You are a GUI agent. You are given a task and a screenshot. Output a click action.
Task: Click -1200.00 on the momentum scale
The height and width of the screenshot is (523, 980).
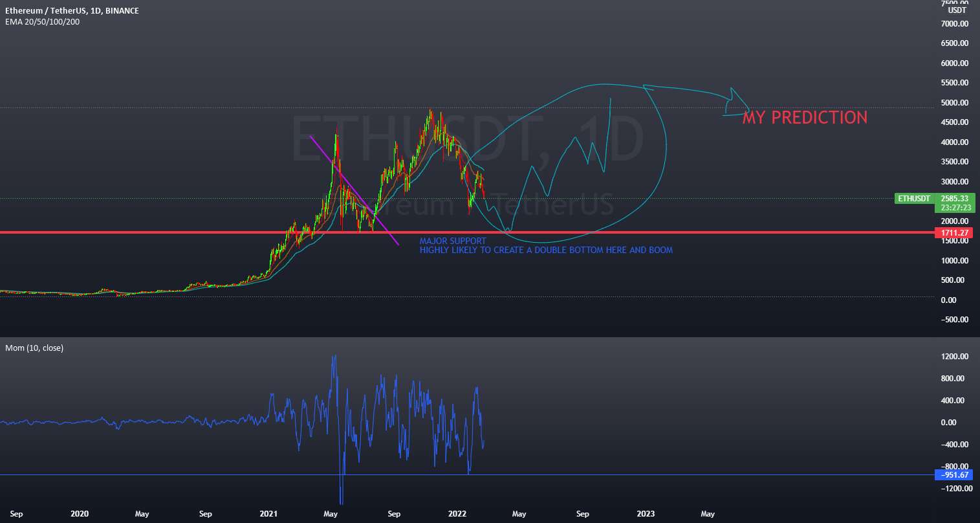[x=957, y=489]
